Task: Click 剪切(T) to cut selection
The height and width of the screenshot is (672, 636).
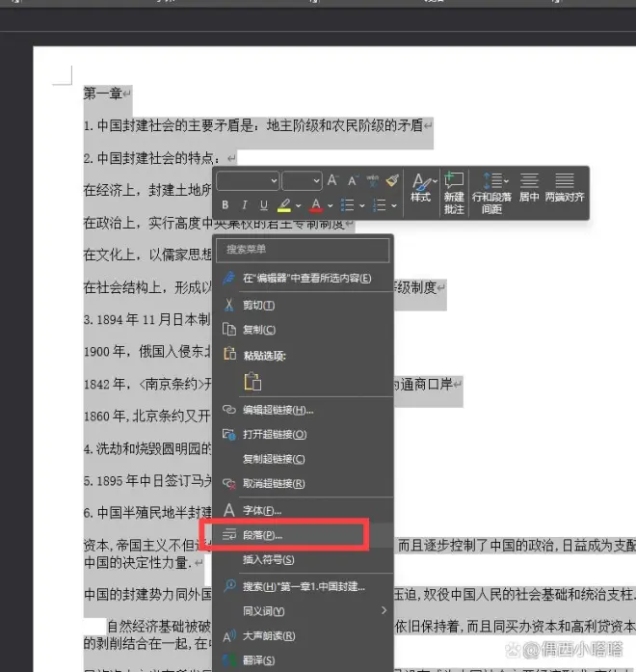Action: point(259,305)
